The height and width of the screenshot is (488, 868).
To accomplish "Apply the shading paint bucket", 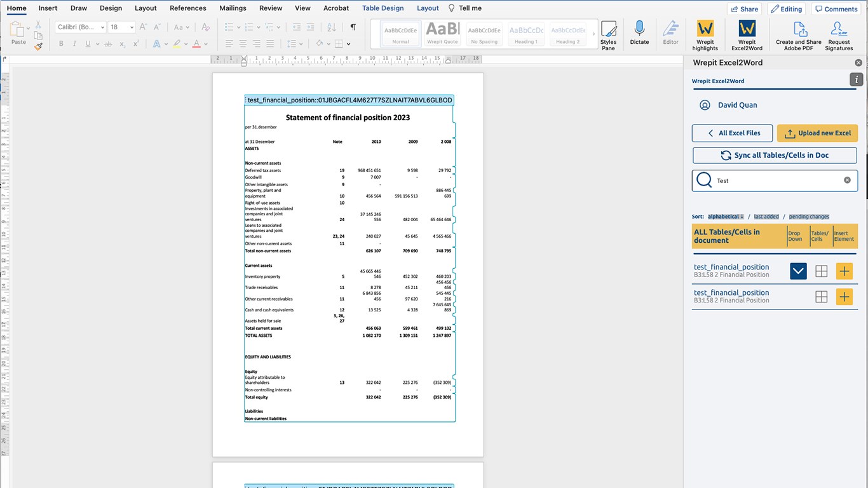I will (320, 44).
